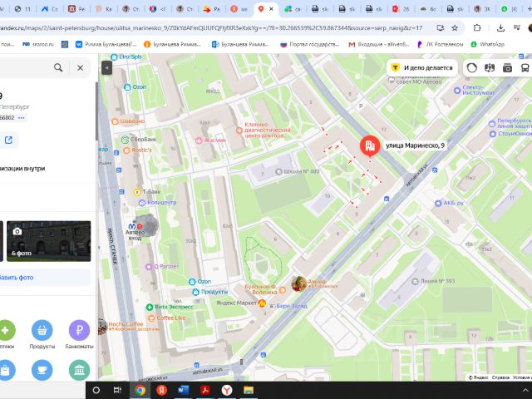Click the address bar URL field
This screenshot has width=532, height=399.
(211, 27)
